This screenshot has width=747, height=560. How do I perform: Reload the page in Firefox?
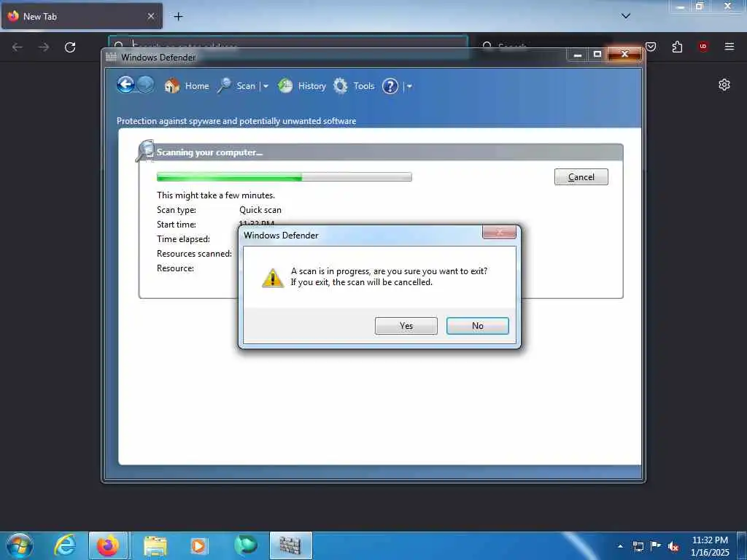click(x=70, y=47)
